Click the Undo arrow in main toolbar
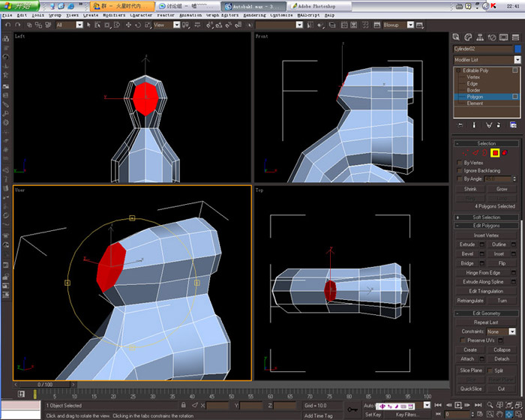 8,25
